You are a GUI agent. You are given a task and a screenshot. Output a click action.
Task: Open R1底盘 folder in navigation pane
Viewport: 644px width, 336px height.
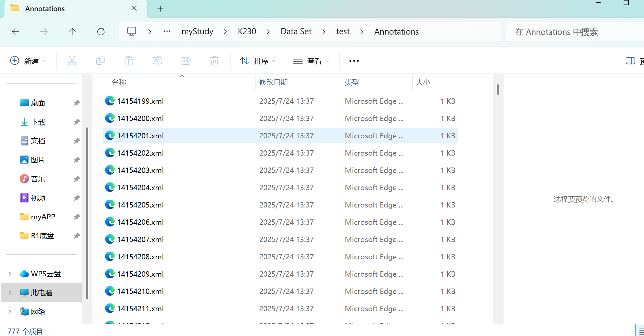42,236
